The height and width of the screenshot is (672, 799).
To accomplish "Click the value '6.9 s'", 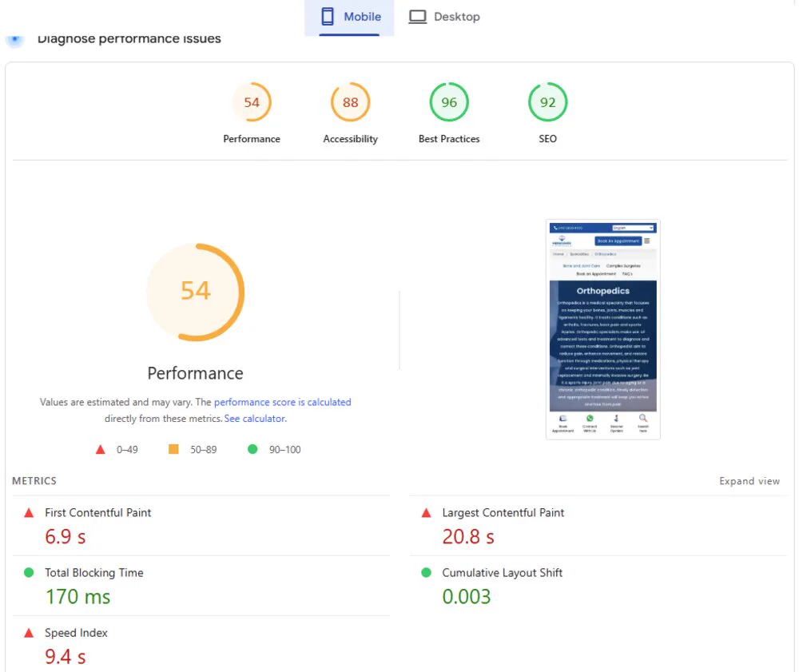I will 66,536.
